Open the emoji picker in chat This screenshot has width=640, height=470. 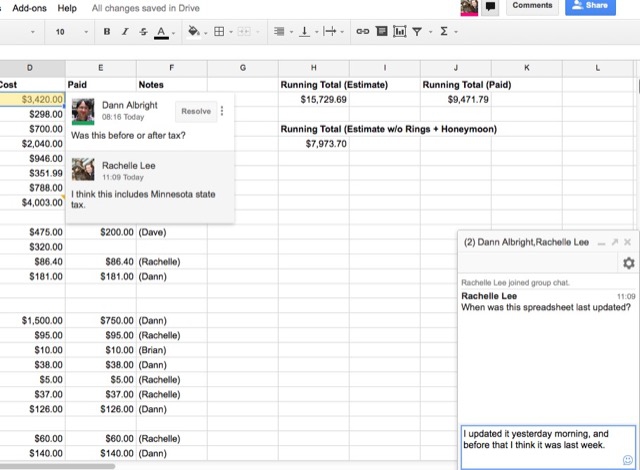(x=628, y=460)
